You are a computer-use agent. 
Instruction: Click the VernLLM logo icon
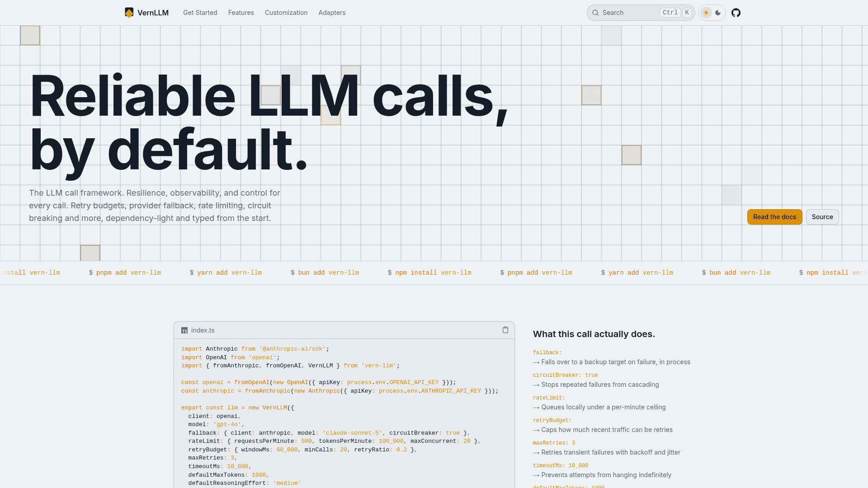coord(129,13)
